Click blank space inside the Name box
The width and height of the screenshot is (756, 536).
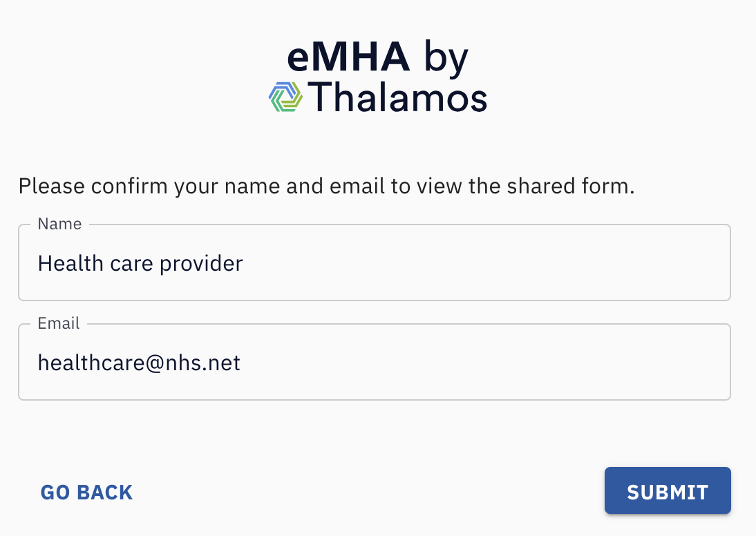point(482,262)
